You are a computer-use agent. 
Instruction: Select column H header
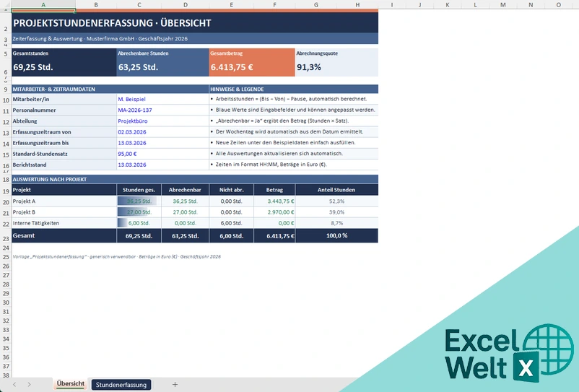coord(357,5)
